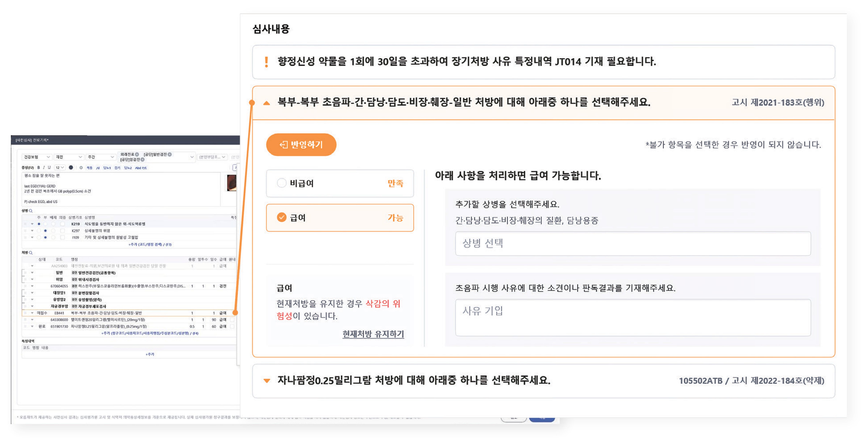Select the Bold formatting icon
This screenshot has height=445, width=868.
(x=39, y=167)
